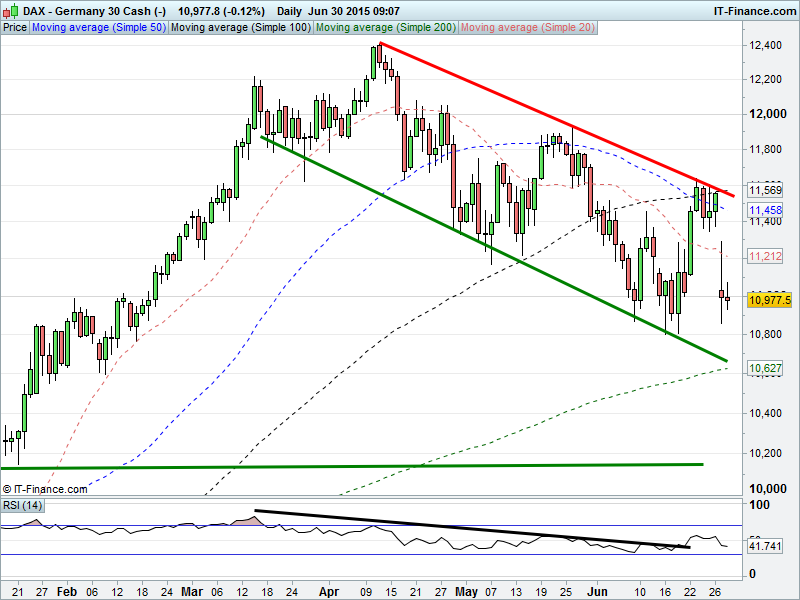Select the Price legend tab

click(x=15, y=28)
